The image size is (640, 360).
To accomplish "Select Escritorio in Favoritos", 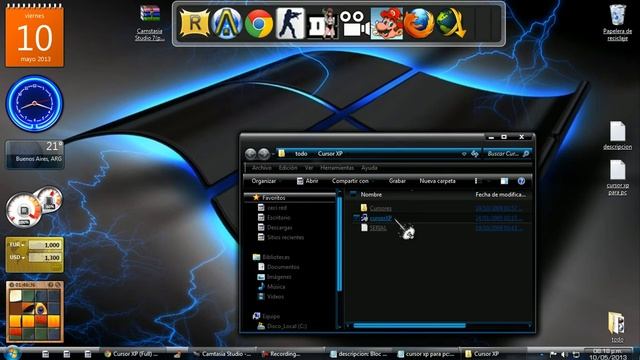I will click(274, 218).
